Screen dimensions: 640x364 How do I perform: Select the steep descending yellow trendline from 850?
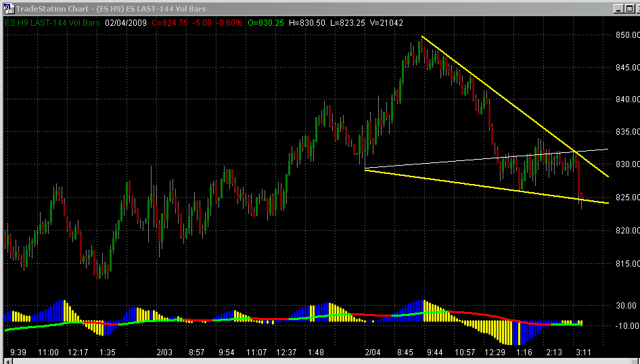point(515,106)
